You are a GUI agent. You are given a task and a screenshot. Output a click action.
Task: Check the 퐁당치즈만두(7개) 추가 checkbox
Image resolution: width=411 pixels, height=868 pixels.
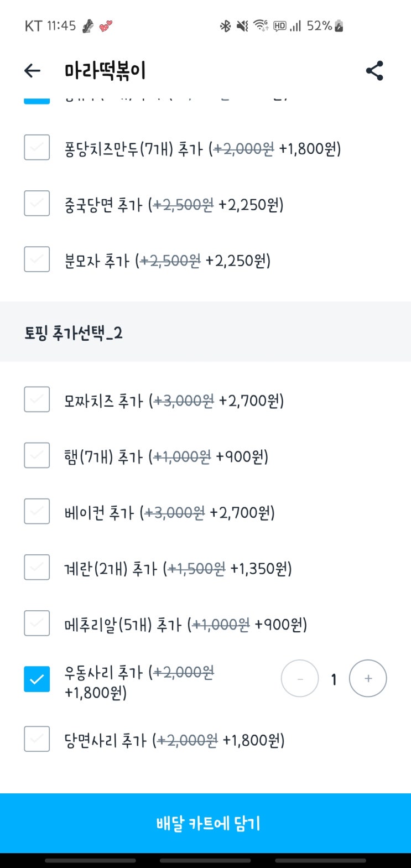pyautogui.click(x=37, y=148)
